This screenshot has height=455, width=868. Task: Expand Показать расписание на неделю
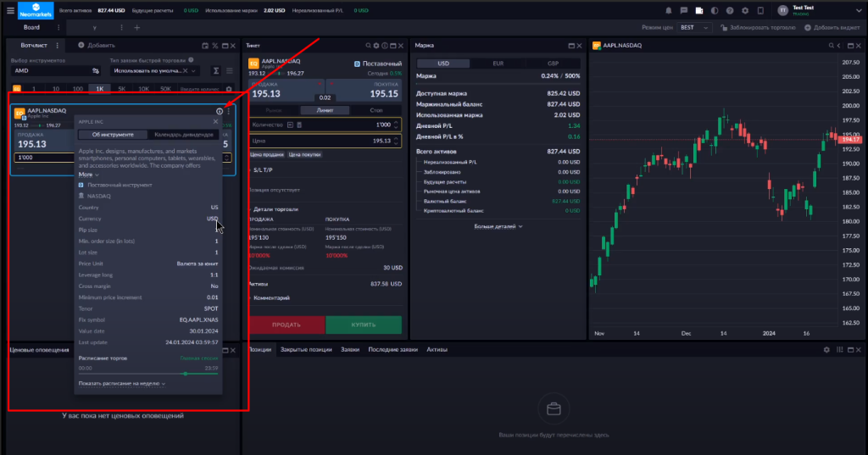coord(122,384)
